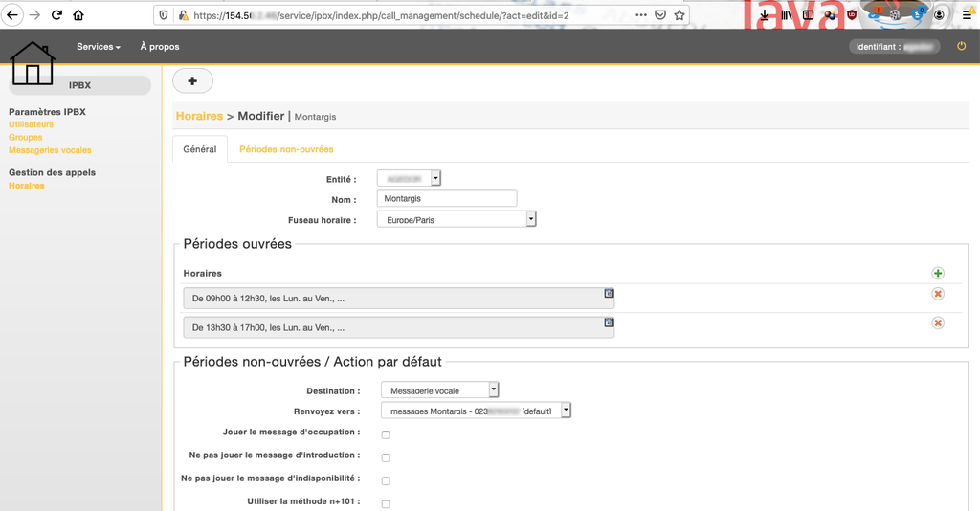Open the Renvoyez vers dropdown
The width and height of the screenshot is (980, 511).
pyautogui.click(x=475, y=411)
